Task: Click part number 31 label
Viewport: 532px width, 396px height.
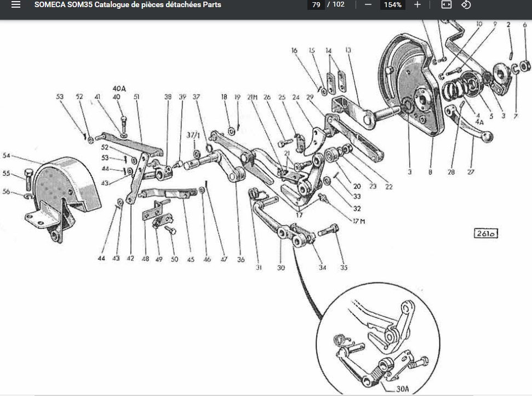Action: click(x=258, y=268)
